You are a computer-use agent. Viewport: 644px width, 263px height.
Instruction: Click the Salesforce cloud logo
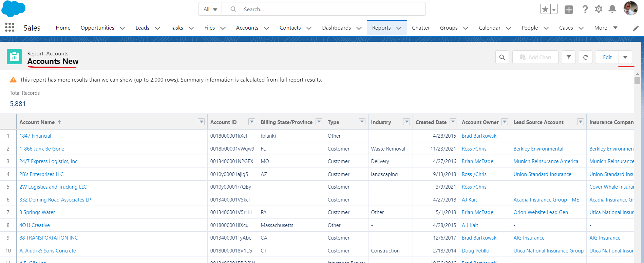point(13,8)
